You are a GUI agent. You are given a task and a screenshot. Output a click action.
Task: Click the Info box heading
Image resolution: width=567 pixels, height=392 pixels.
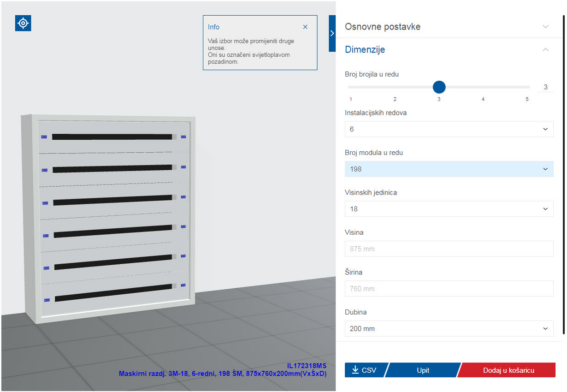pos(213,27)
